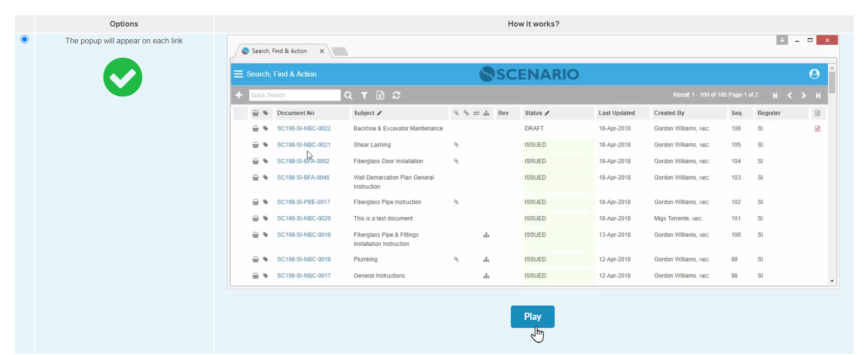The height and width of the screenshot is (355, 868).
Task: Click the magnifier search icon
Action: point(348,95)
